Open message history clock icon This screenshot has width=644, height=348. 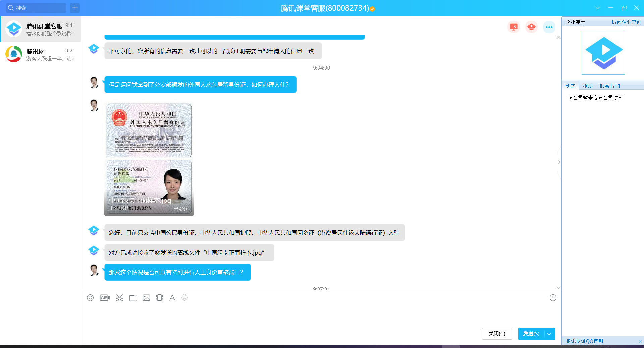(x=553, y=298)
